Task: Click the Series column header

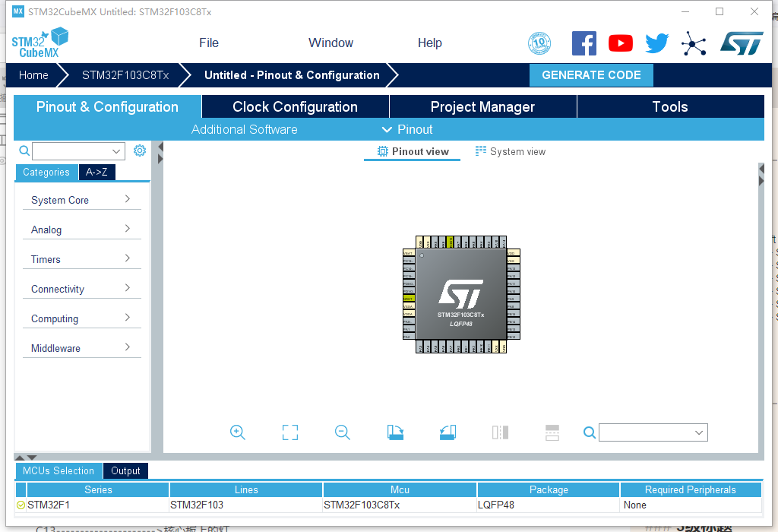Action: pos(98,489)
